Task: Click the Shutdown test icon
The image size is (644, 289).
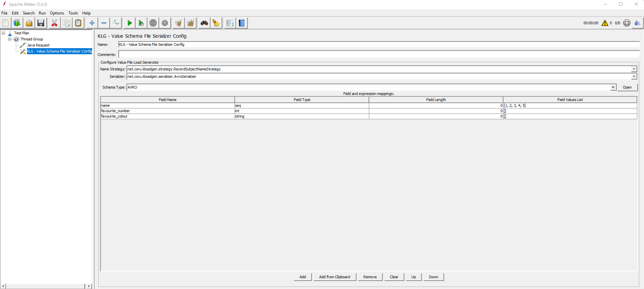Action: 165,23
